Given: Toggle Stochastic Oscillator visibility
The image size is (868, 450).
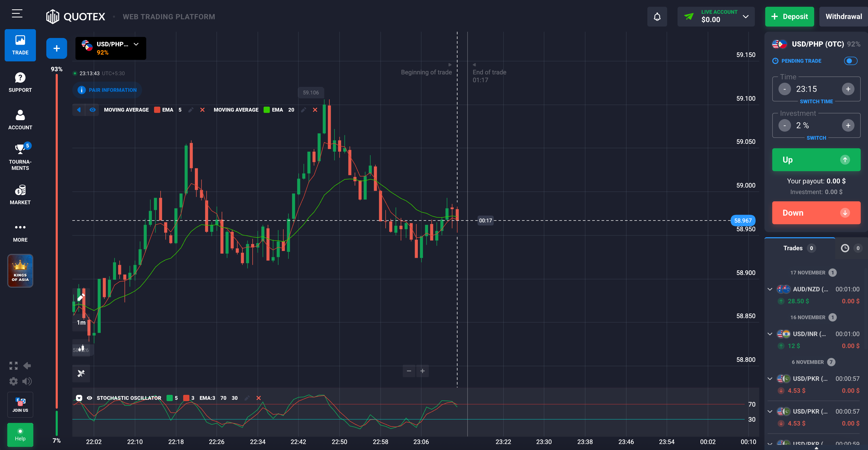Looking at the screenshot, I should coord(89,398).
